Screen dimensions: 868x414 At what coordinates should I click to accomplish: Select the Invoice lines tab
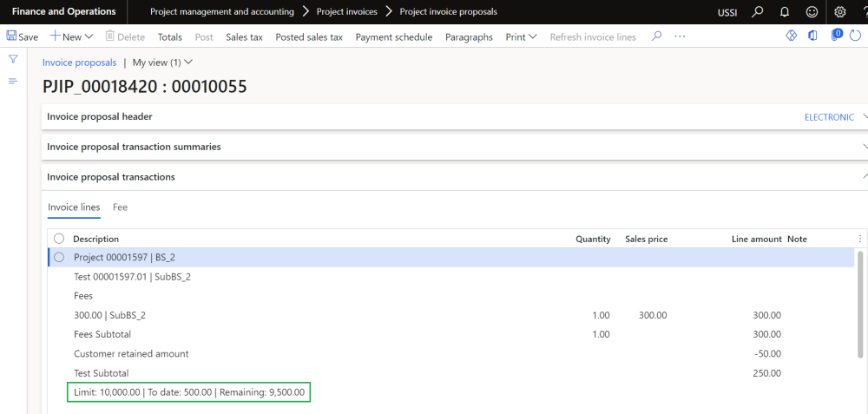tap(74, 207)
